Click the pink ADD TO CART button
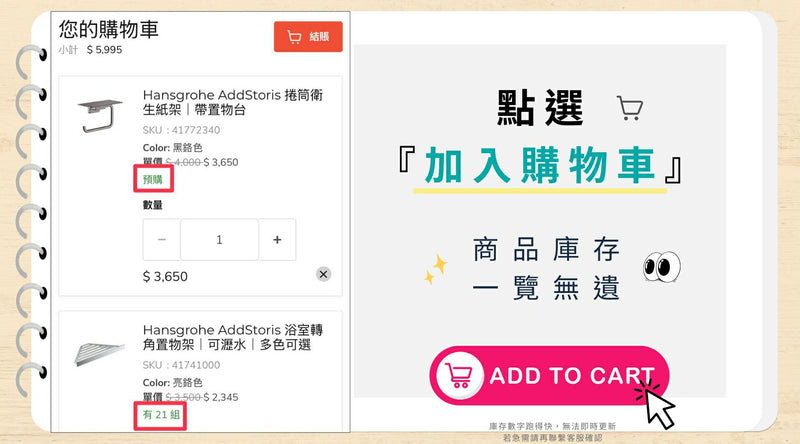The image size is (800, 444). pyautogui.click(x=549, y=376)
